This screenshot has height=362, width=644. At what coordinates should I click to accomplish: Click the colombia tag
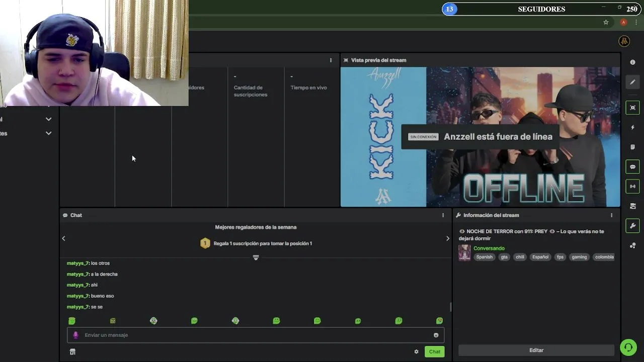pos(604,257)
